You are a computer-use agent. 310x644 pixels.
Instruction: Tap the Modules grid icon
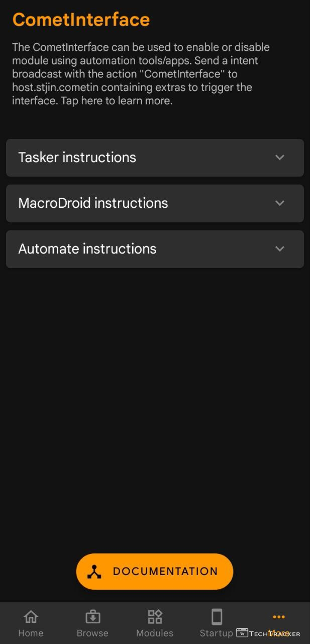click(x=155, y=616)
